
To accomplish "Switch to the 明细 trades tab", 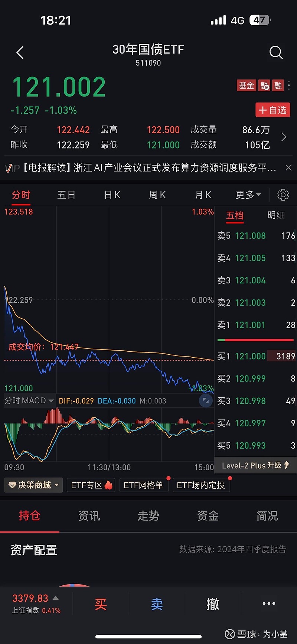I will (276, 215).
